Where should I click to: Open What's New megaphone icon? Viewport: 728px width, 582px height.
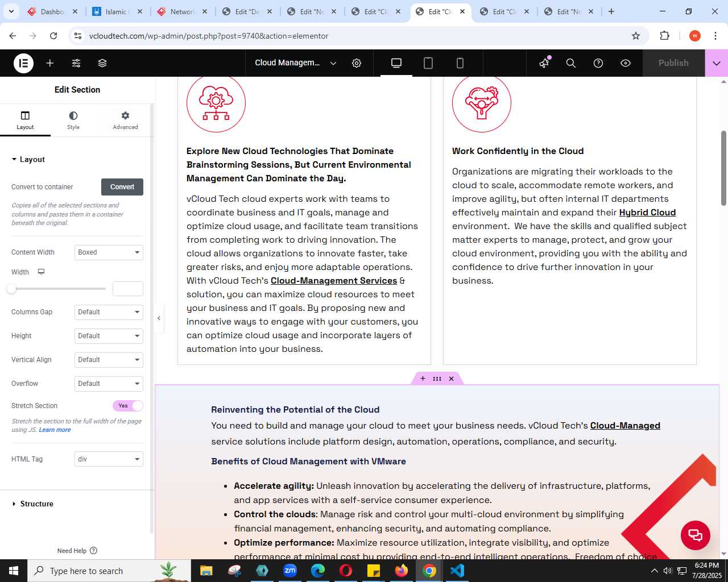point(544,63)
